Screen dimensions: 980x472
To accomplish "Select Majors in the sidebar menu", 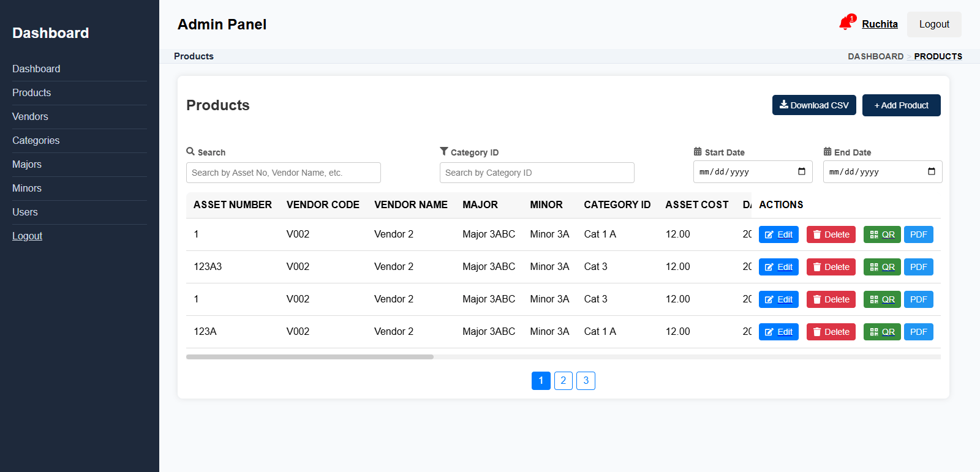I will 27,164.
